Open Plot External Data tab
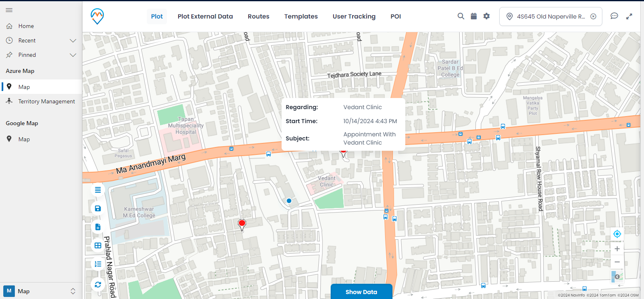Screen dimensions: 644x299 pyautogui.click(x=205, y=16)
